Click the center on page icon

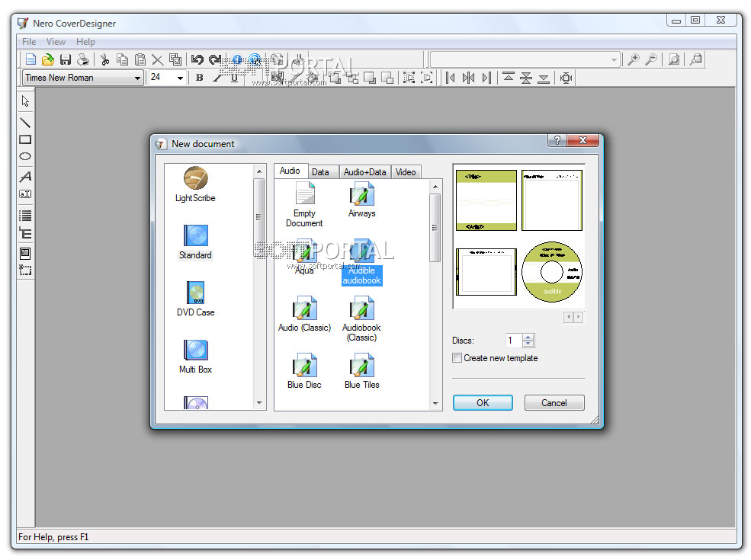point(566,78)
